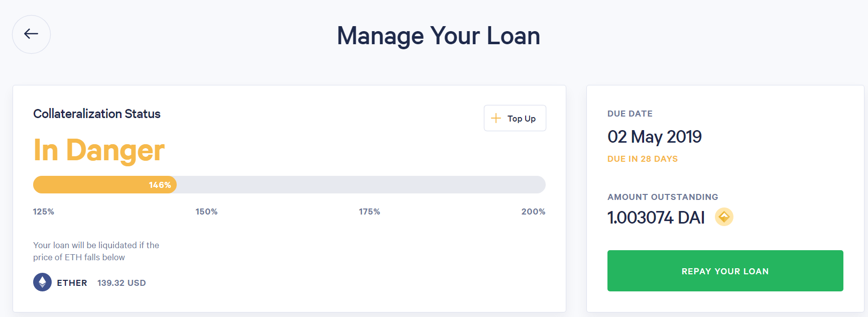Click the 1.003074 DAI amount
This screenshot has width=868, height=317.
pyautogui.click(x=656, y=218)
